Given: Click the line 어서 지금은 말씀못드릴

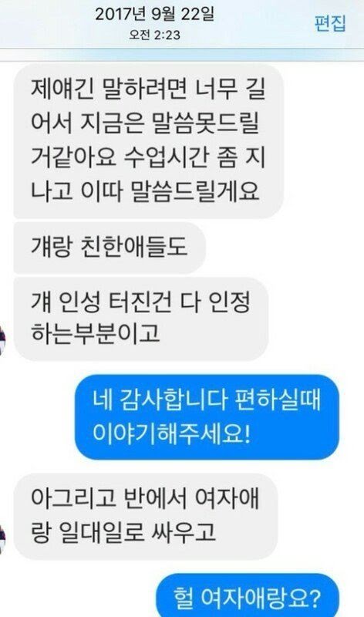Looking at the screenshot, I should pos(145,123).
